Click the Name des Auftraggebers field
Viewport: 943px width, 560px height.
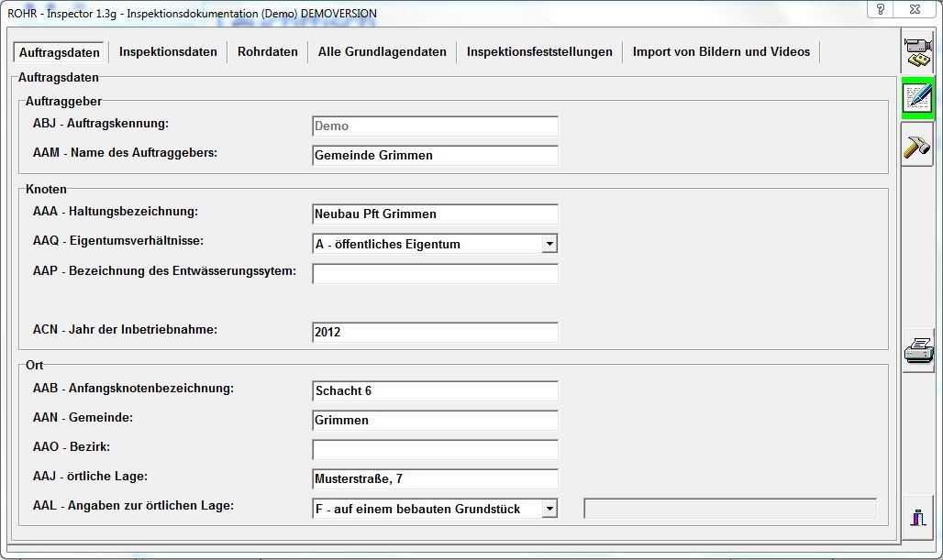click(435, 156)
